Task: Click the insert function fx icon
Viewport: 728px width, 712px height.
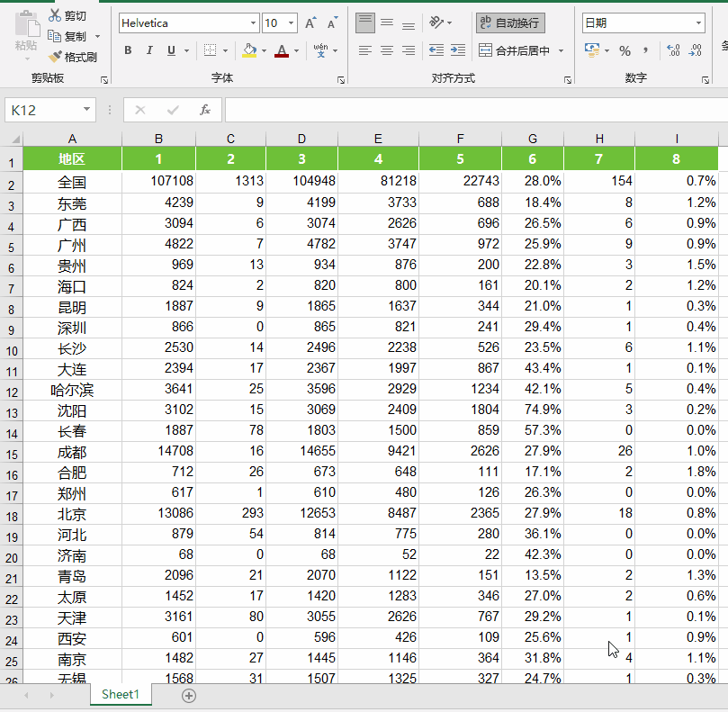Action: (205, 110)
